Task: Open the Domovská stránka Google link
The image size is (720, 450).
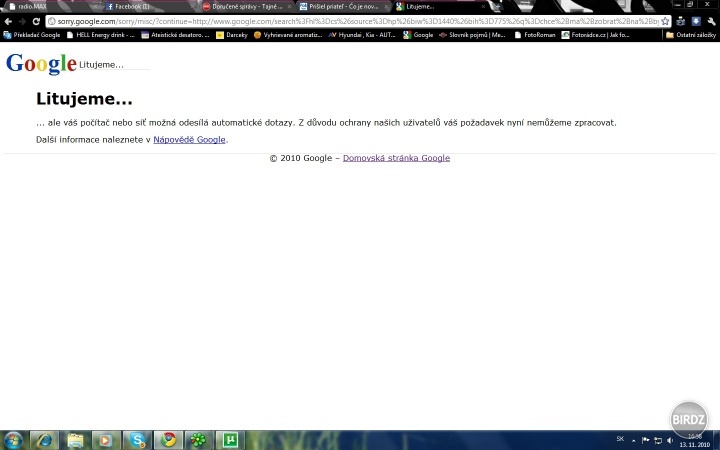Action: tap(396, 158)
